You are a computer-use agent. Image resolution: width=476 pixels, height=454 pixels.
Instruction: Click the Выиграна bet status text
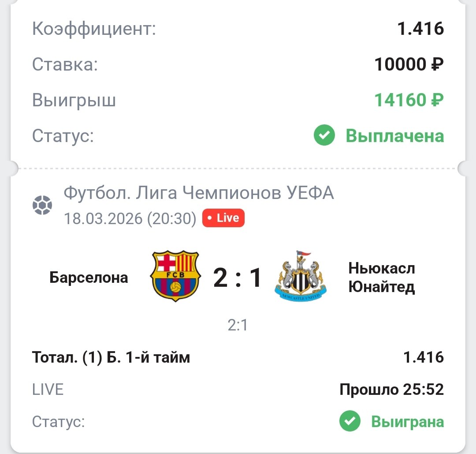tap(407, 422)
